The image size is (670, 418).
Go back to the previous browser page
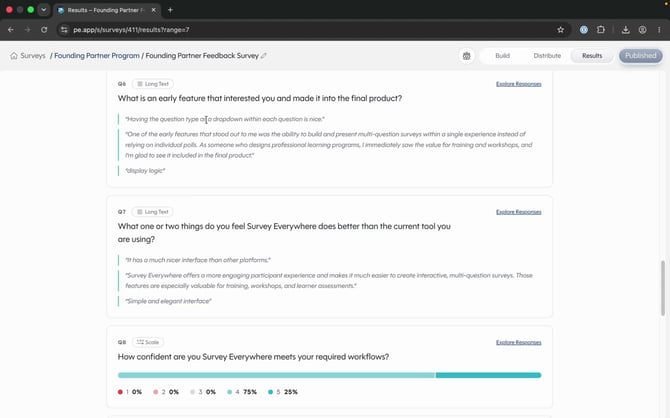click(11, 29)
